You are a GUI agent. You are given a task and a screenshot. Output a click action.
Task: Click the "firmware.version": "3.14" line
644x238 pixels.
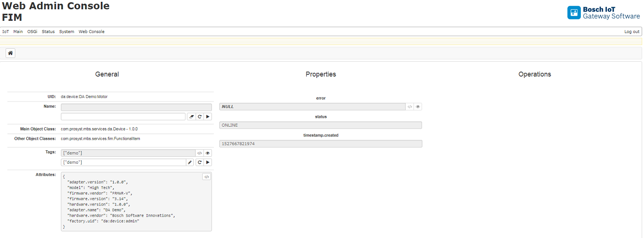click(x=98, y=199)
